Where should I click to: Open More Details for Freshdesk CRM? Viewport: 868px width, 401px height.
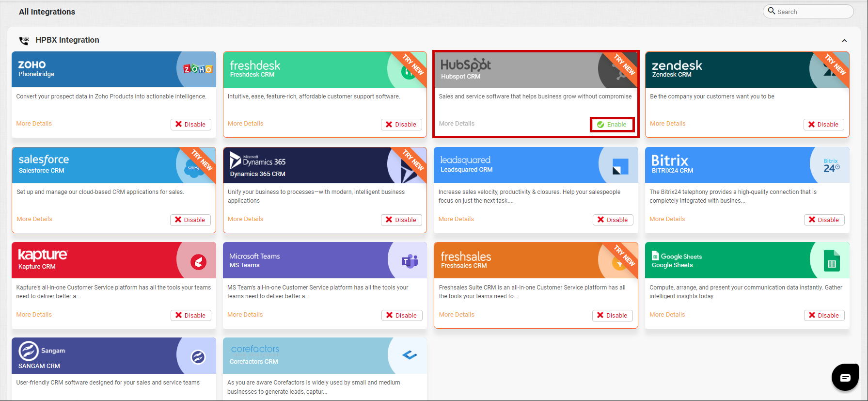click(x=246, y=124)
